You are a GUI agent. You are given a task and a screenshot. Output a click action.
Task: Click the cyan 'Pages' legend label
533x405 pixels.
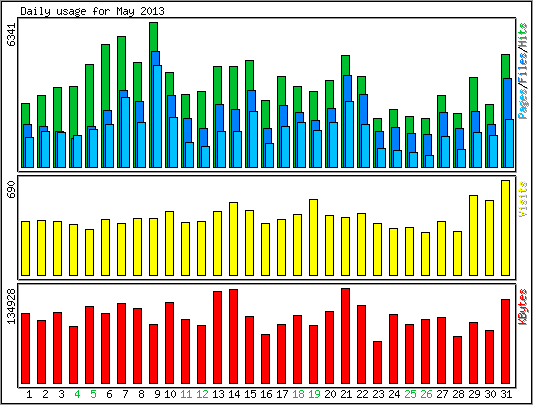click(x=523, y=103)
